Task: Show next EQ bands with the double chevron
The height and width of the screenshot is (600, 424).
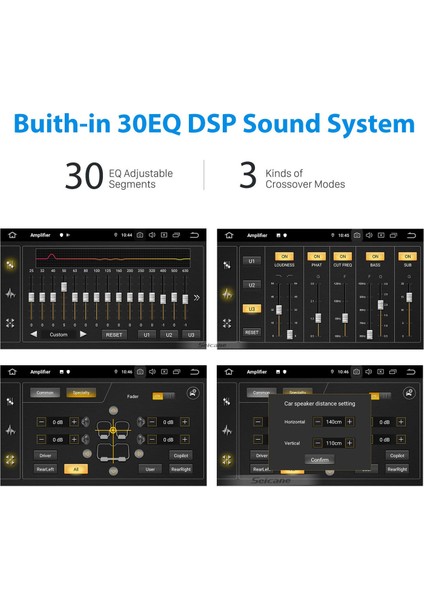Action: tap(196, 298)
